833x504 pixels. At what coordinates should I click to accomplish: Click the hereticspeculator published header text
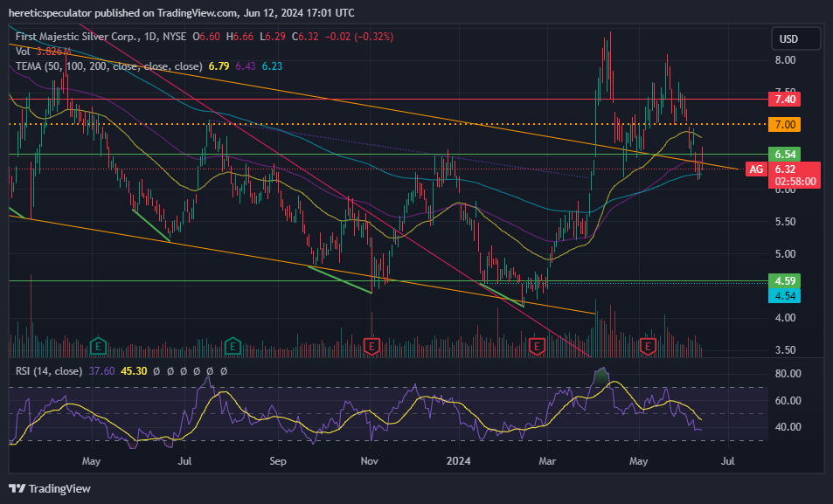pos(182,13)
